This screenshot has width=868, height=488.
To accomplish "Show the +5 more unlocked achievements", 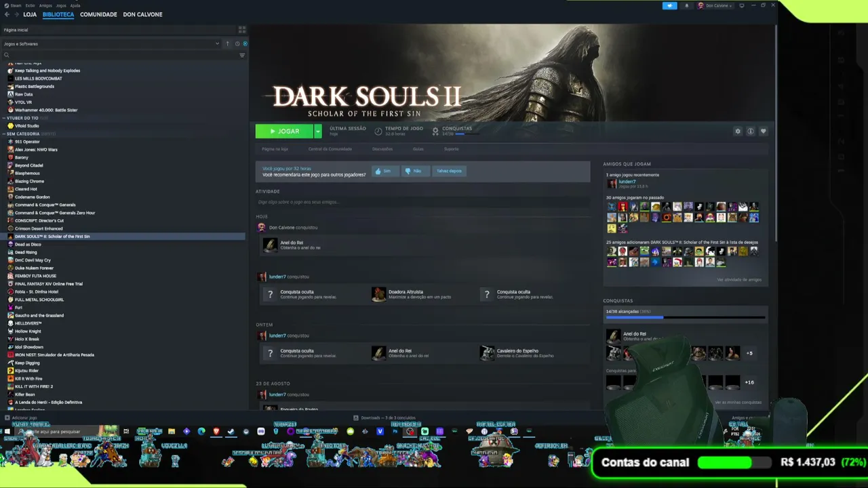I will pyautogui.click(x=749, y=353).
